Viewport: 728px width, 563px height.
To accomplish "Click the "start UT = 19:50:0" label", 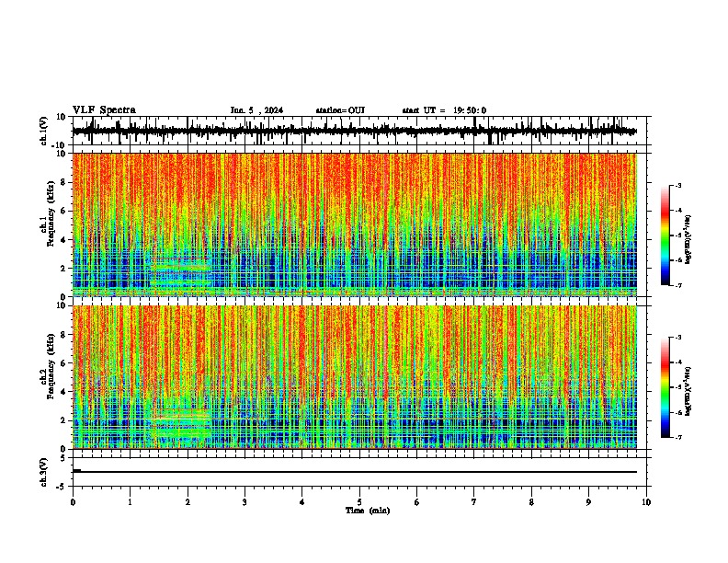I will tap(444, 110).
